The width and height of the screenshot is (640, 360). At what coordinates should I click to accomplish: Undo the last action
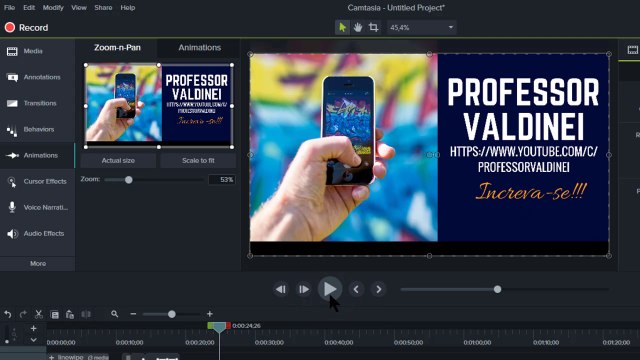point(8,314)
